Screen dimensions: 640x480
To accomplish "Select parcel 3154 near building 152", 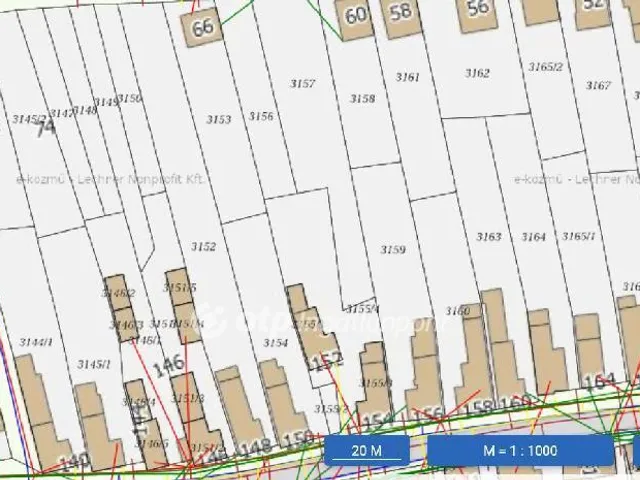I will click(x=276, y=342).
